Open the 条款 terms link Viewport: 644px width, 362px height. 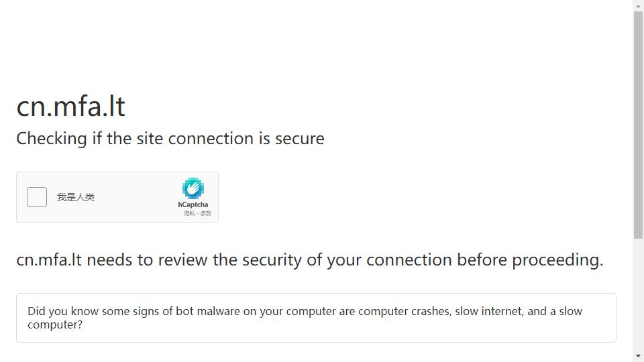(x=206, y=213)
